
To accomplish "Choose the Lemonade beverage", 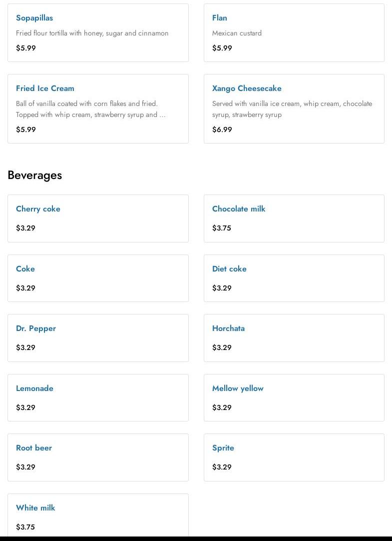I will (34, 388).
